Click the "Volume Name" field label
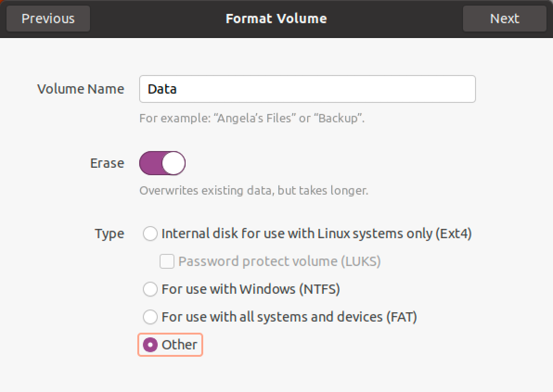 pyautogui.click(x=81, y=89)
